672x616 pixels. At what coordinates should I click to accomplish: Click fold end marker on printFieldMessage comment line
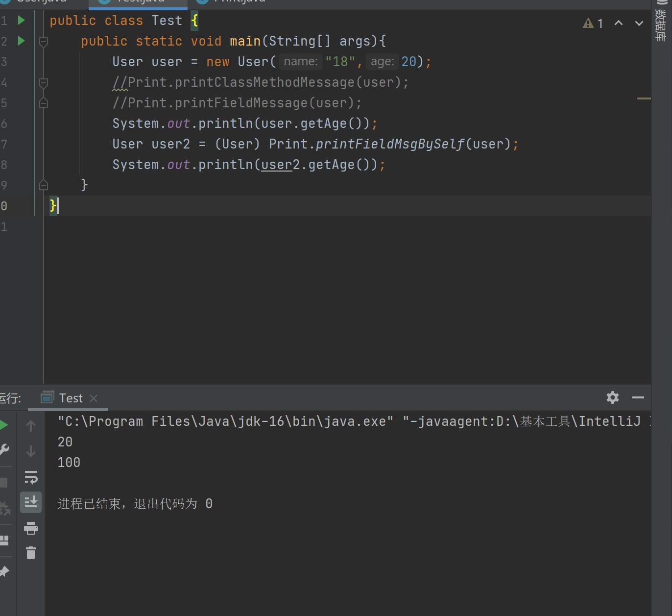pos(44,103)
